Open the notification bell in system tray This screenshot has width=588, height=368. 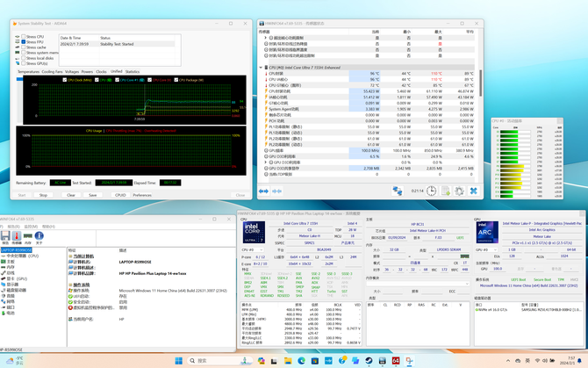[x=579, y=361]
